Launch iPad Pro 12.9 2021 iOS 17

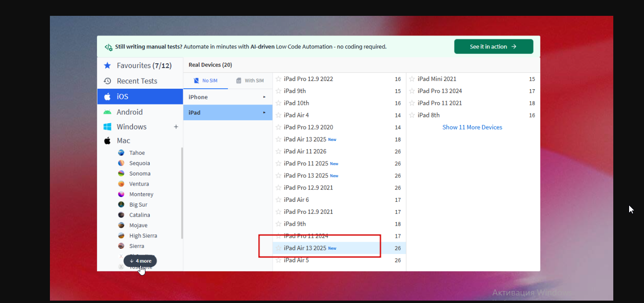[x=339, y=212]
